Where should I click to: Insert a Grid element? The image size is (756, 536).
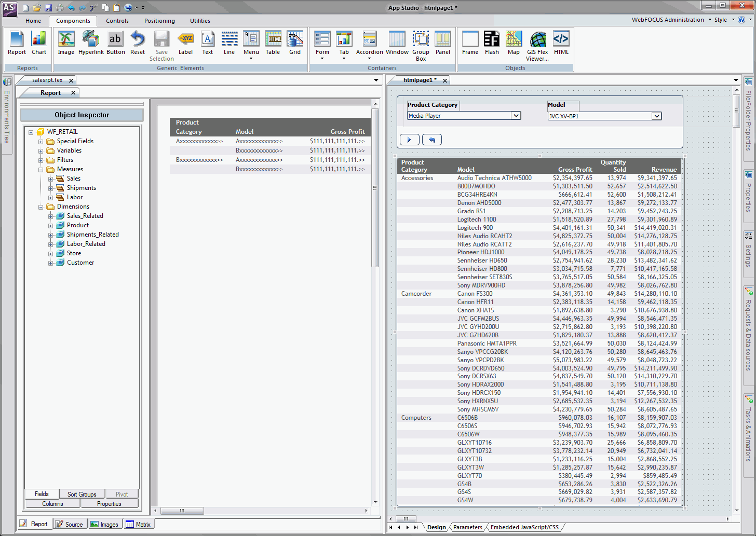coord(295,43)
